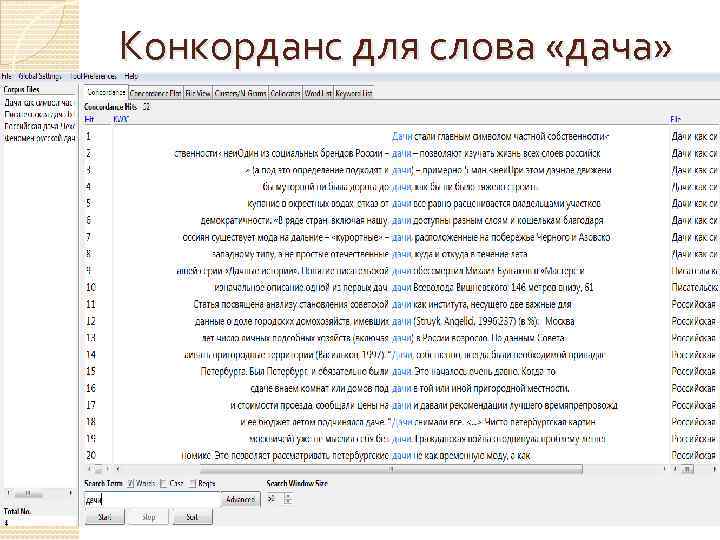720x540 pixels.
Task: Select corpus file 'Феномен русской дачи'
Action: tap(39, 137)
